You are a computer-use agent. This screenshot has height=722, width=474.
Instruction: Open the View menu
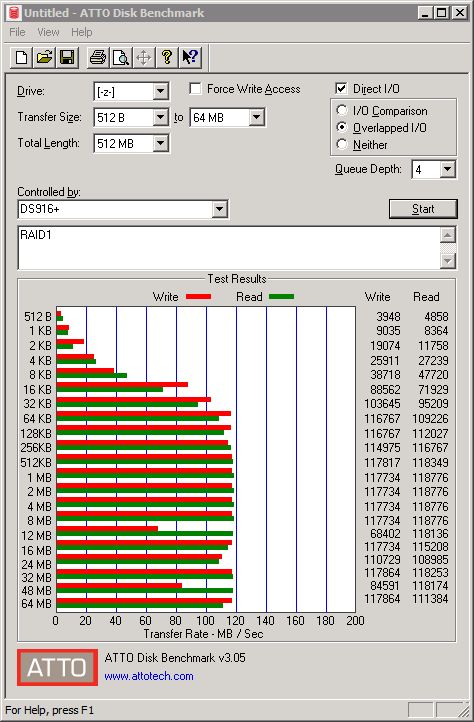[48, 32]
